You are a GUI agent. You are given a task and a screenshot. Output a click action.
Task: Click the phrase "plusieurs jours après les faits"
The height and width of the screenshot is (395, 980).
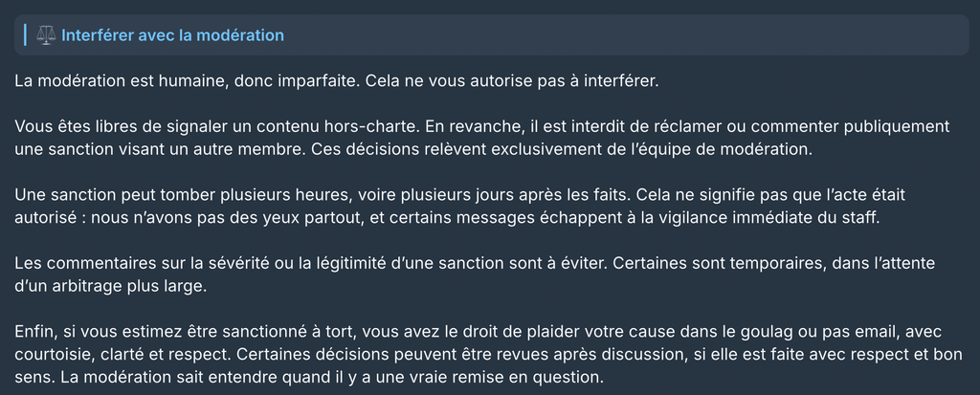[506, 196]
